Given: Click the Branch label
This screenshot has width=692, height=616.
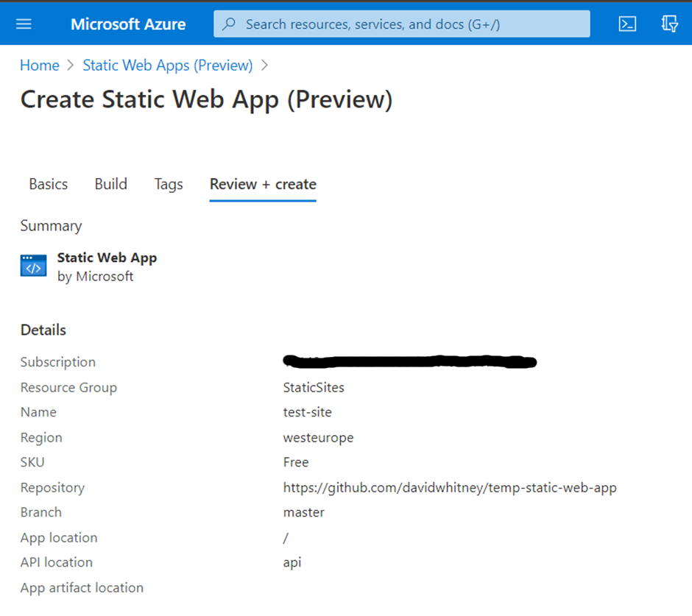Looking at the screenshot, I should pos(41,512).
